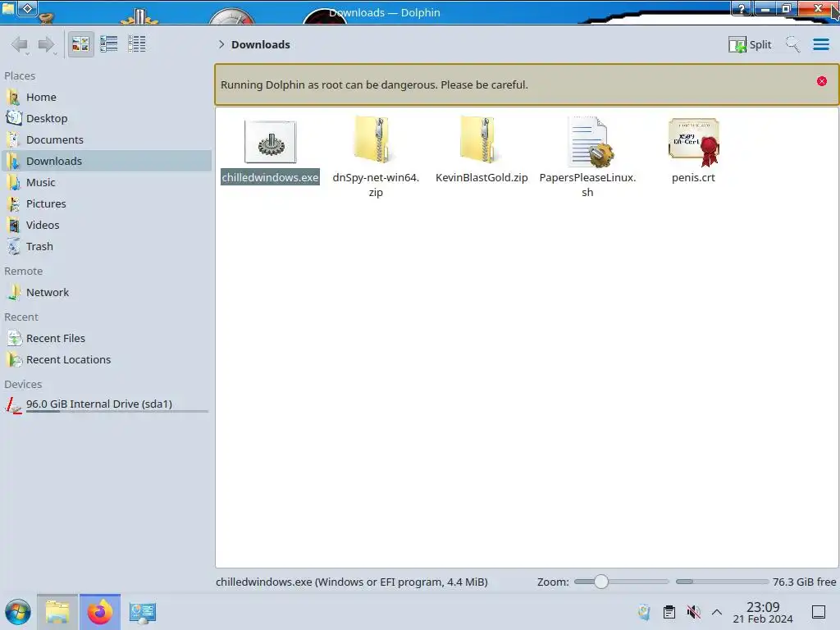Open the clipboard tray icon

[669, 612]
